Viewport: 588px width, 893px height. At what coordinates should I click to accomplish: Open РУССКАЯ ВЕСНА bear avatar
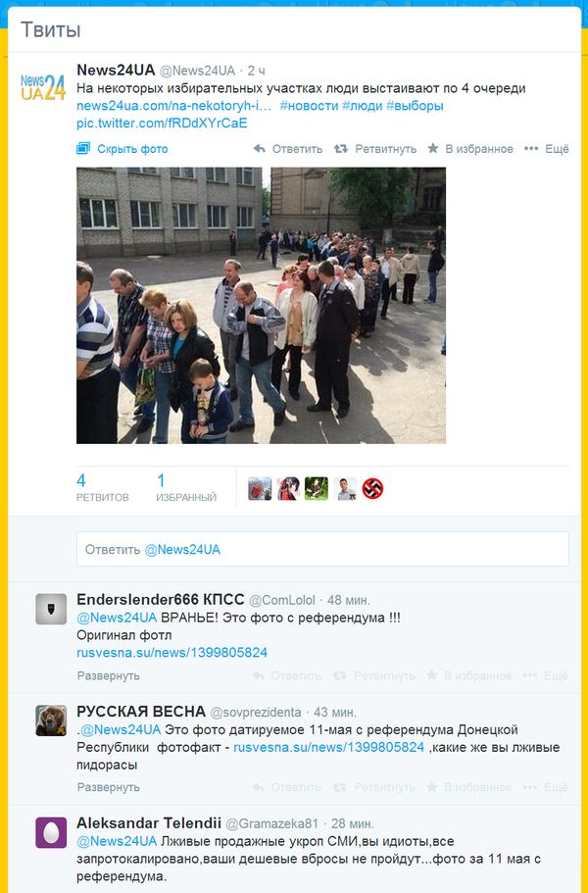pyautogui.click(x=51, y=720)
